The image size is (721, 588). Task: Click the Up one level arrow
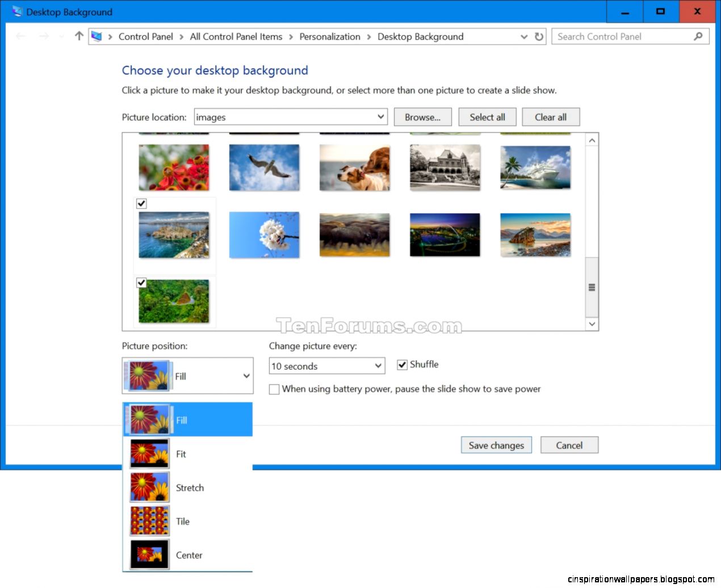[78, 36]
